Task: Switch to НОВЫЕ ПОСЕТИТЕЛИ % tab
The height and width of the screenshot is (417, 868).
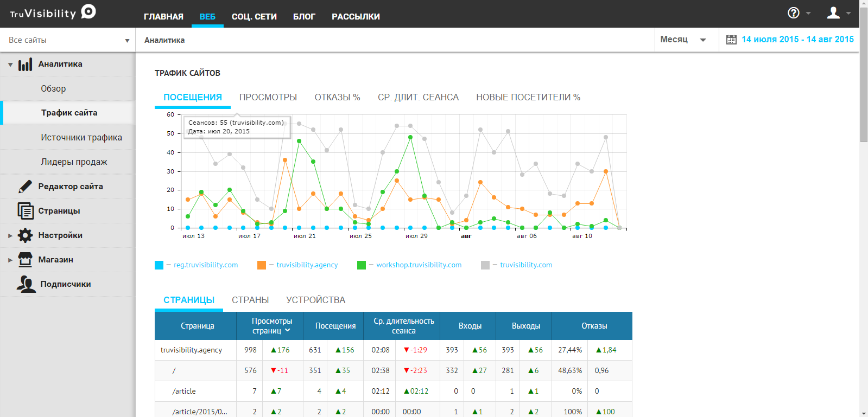Action: click(x=528, y=98)
